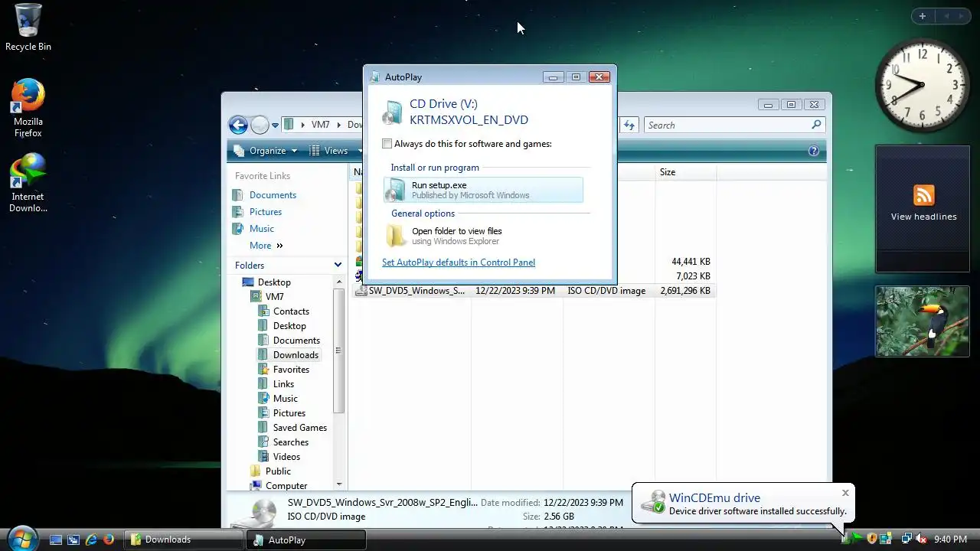Open Set AutoPlay defaults in Control Panel
The height and width of the screenshot is (551, 980).
(x=459, y=262)
